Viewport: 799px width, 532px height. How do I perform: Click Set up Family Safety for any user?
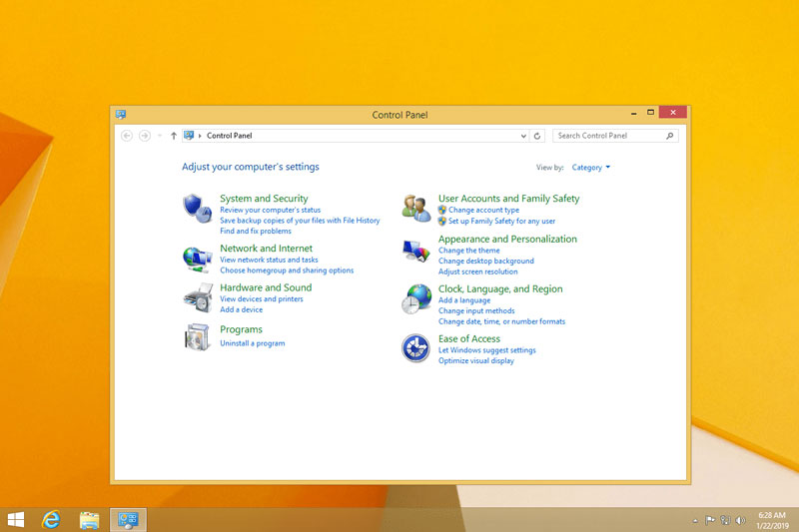pos(501,221)
